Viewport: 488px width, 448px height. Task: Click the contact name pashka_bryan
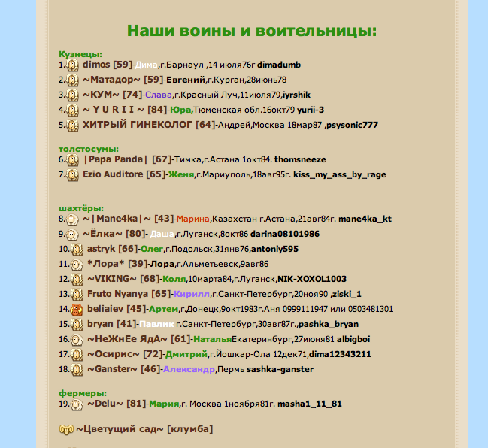329,324
